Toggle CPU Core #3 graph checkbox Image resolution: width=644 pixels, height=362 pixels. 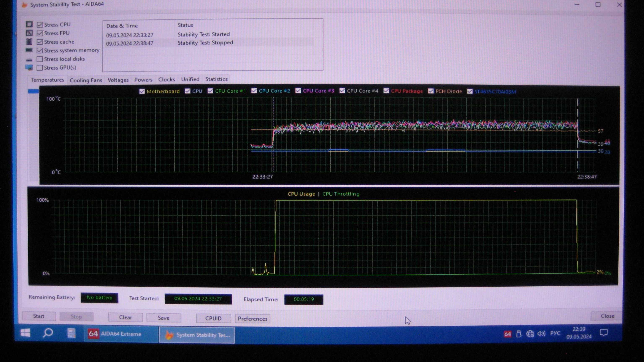[298, 90]
